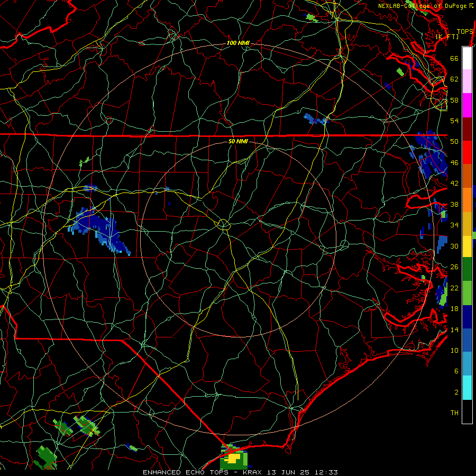The width and height of the screenshot is (476, 476).
Task: Click the light pink swatch near 62
Action: click(x=467, y=81)
